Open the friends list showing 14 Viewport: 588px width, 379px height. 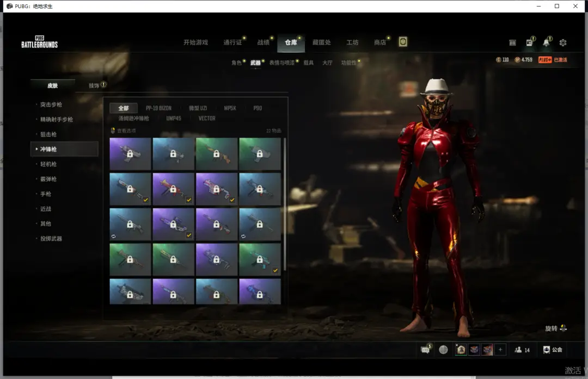[522, 350]
